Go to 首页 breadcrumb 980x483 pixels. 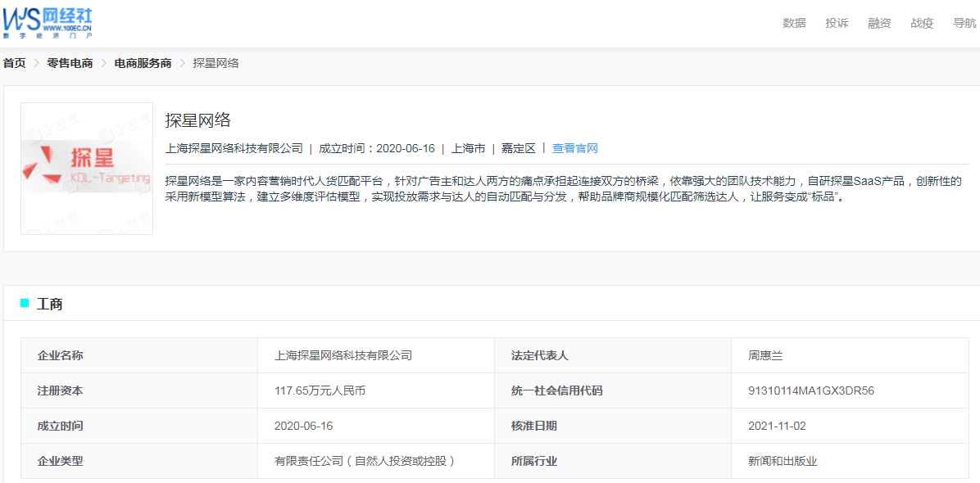pyautogui.click(x=15, y=63)
